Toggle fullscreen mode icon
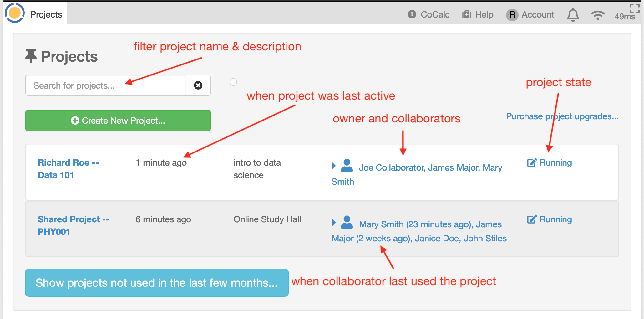The image size is (644, 319). pyautogui.click(x=635, y=8)
